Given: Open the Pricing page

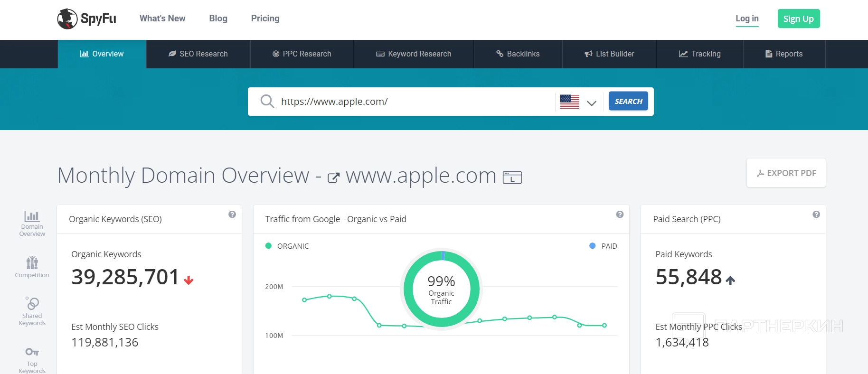Looking at the screenshot, I should point(265,19).
